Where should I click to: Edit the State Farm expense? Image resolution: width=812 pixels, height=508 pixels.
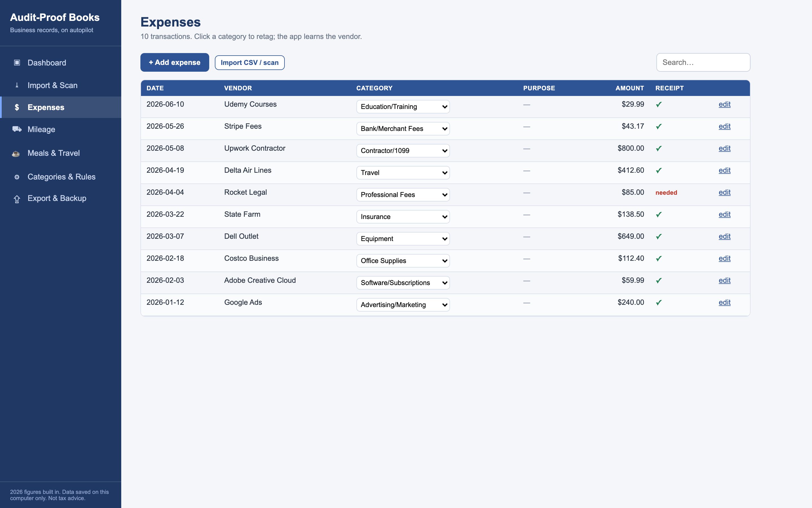click(724, 214)
